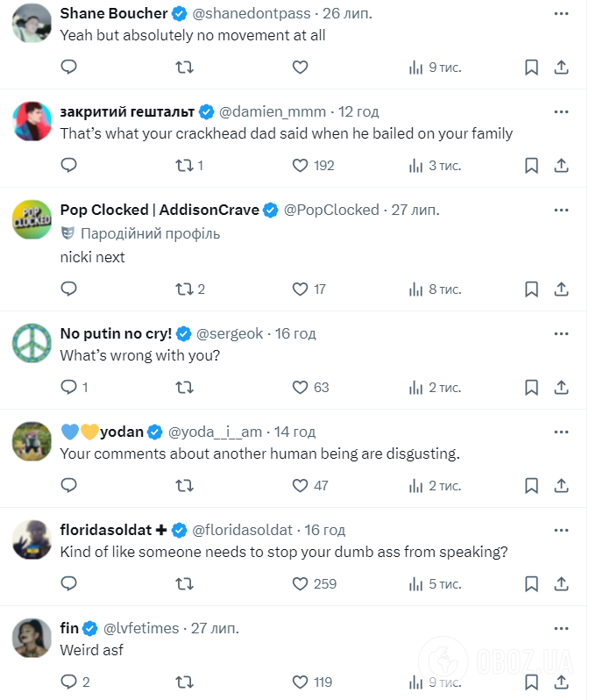Open the No putin no cry! avatar
The image size is (589, 700).
32,343
